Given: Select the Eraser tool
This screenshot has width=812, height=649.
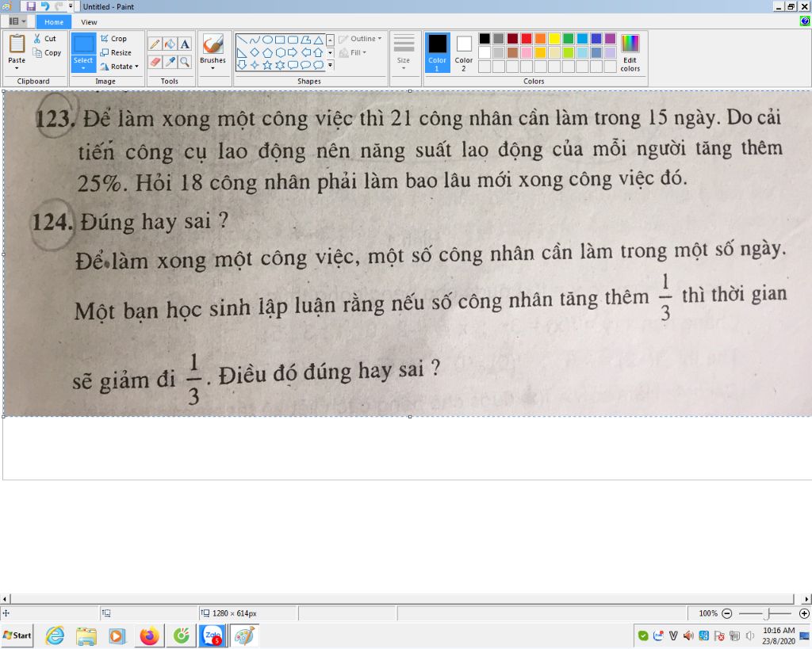Looking at the screenshot, I should [155, 62].
